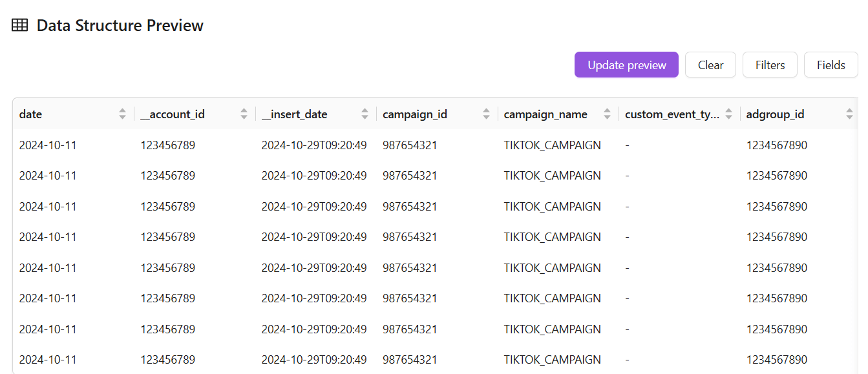
Task: Open the Fields selector
Action: 831,65
